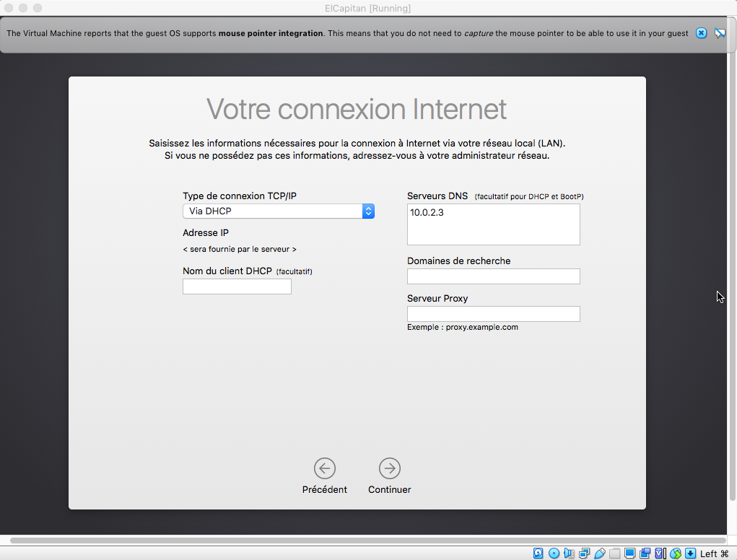Click the don't-show-again message icon in notification
Screen dimensions: 737x560
point(720,33)
